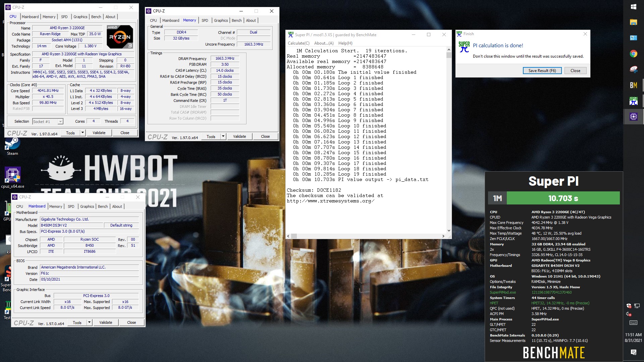Image resolution: width=644 pixels, height=362 pixels.
Task: Click DRAM Frequency value 1663.3 MHz
Action: click(x=225, y=58)
